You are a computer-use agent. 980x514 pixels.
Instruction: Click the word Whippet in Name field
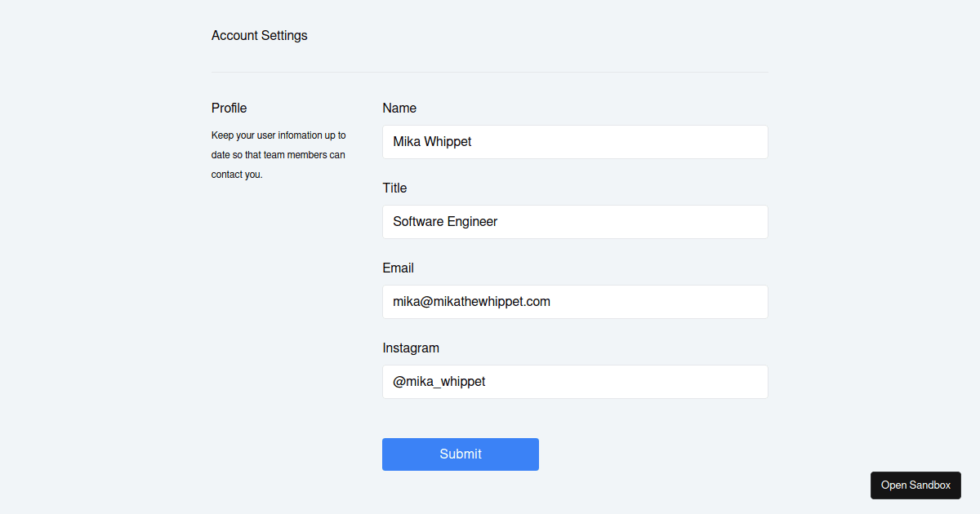[x=448, y=142]
